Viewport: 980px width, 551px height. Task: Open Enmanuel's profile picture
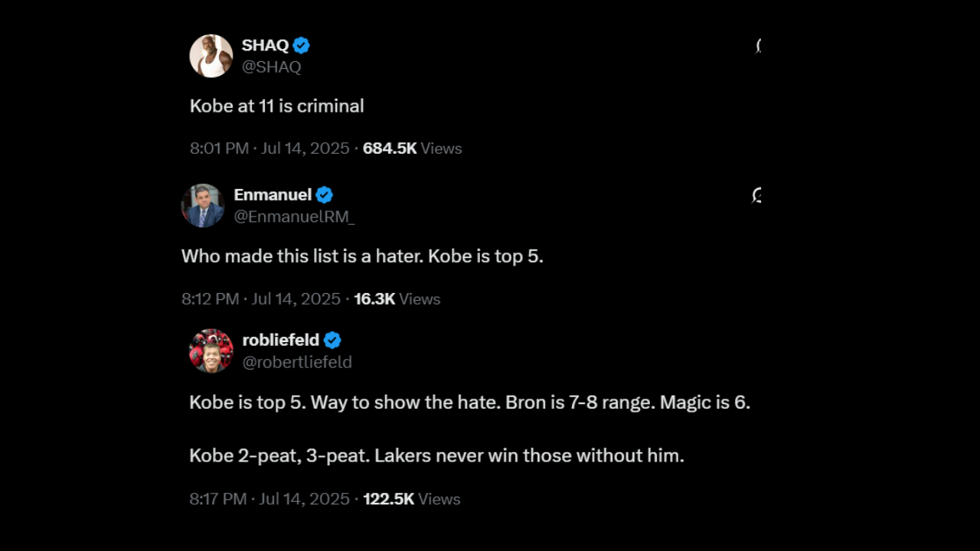pos(202,205)
